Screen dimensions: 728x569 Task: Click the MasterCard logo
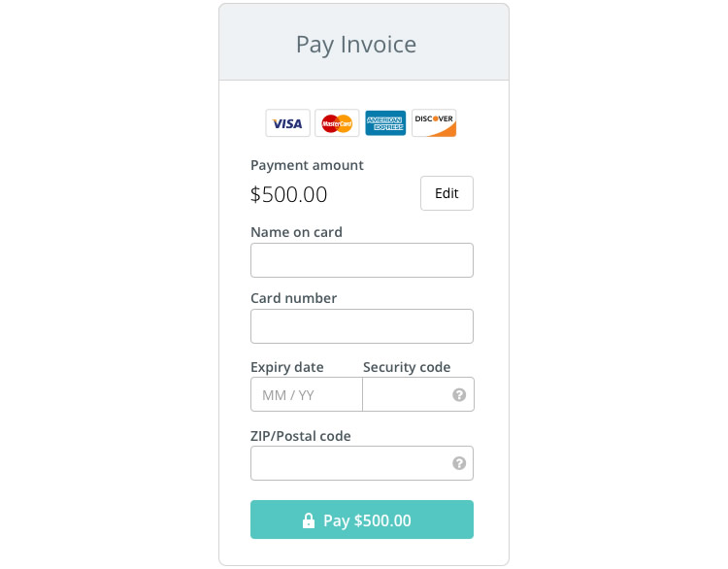point(337,123)
